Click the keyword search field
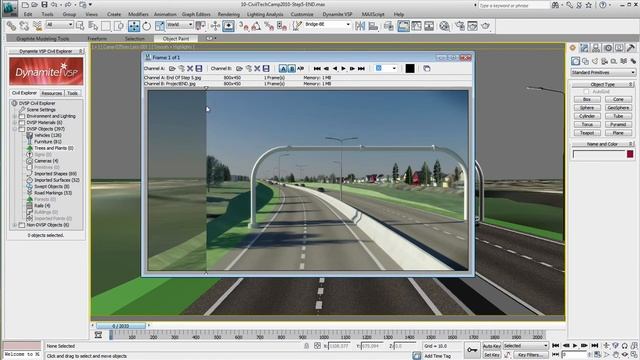The width and height of the screenshot is (640, 360). pyautogui.click(x=513, y=5)
